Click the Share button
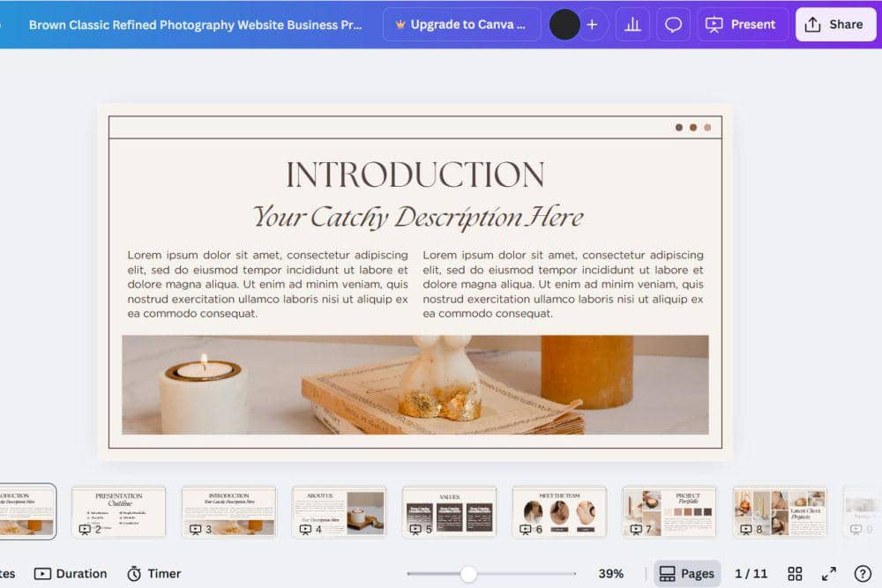Viewport: 882px width, 588px height. click(x=834, y=24)
